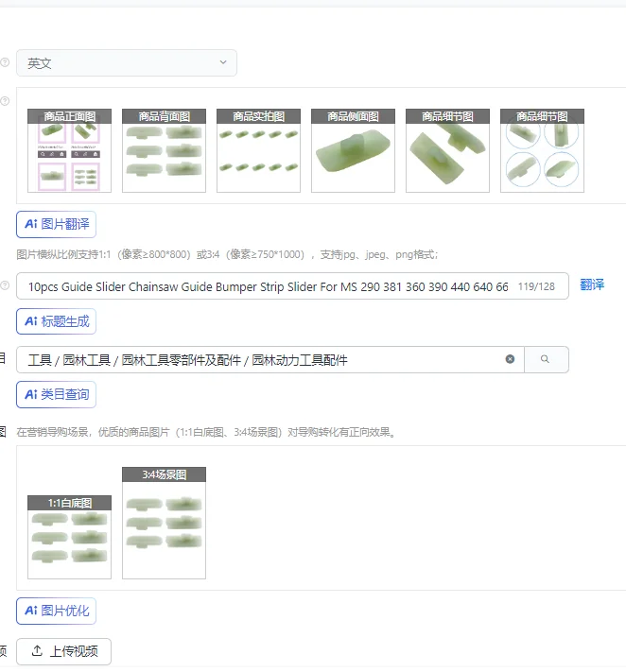
Task: Click the 翻译 link beside the title
Action: 592,284
